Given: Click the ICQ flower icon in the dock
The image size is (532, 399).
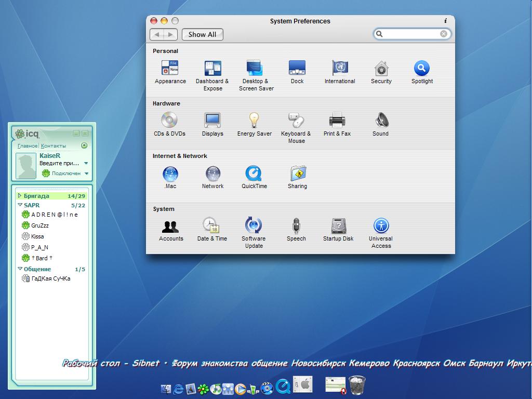Looking at the screenshot, I should point(203,389).
